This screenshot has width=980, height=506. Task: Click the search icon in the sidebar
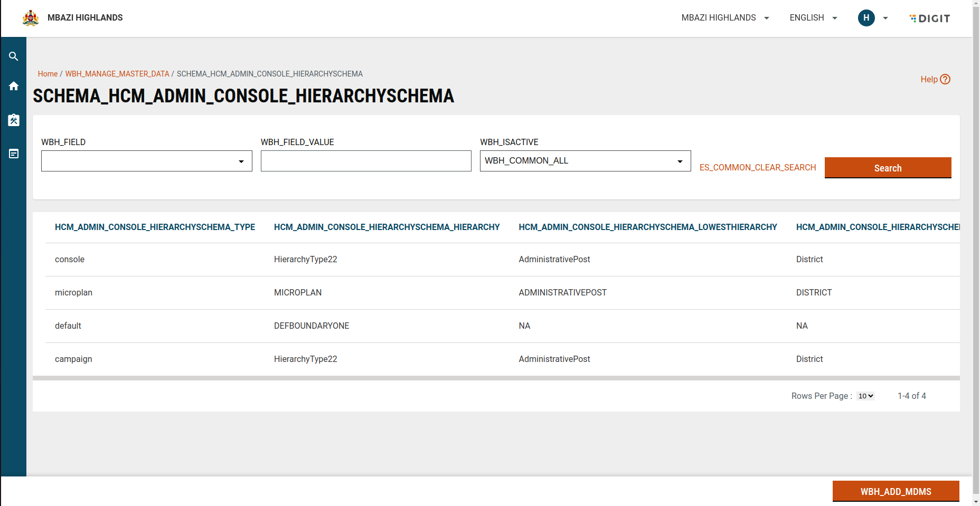click(14, 56)
